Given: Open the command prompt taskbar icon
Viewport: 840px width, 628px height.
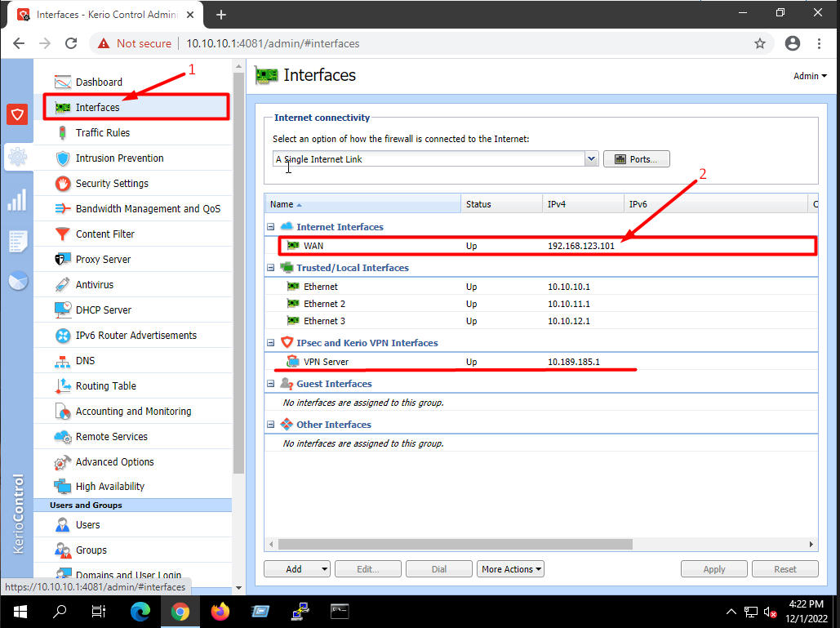Looking at the screenshot, I should (340, 612).
